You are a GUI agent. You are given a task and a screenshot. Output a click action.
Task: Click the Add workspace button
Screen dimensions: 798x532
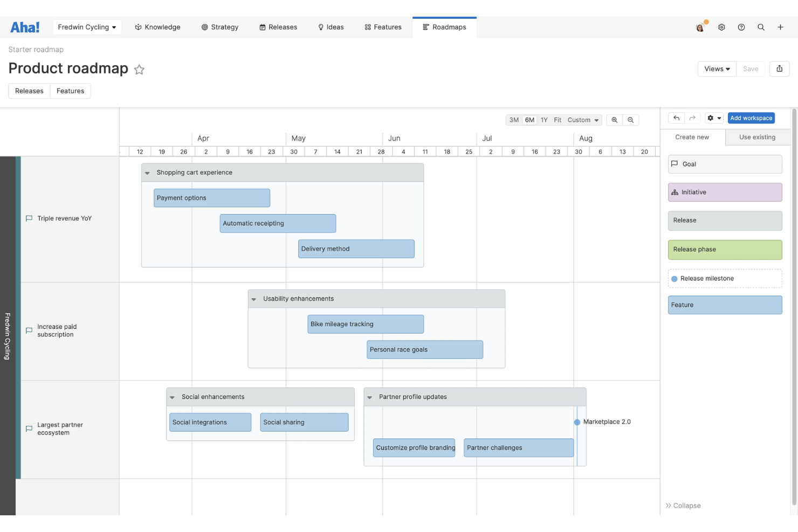[751, 118]
